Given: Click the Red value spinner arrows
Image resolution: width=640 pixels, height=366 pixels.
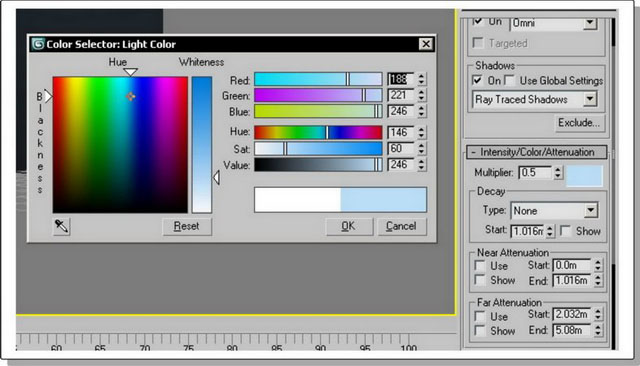Looking at the screenshot, I should click(422, 79).
